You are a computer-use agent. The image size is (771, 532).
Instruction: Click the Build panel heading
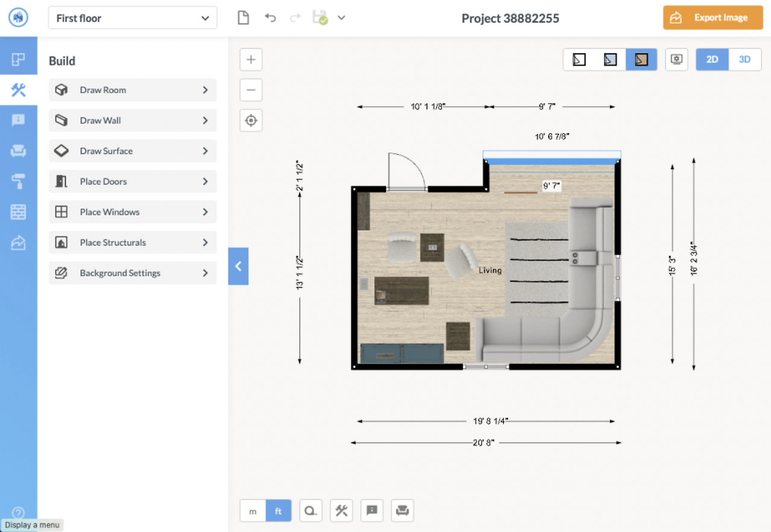coord(62,61)
